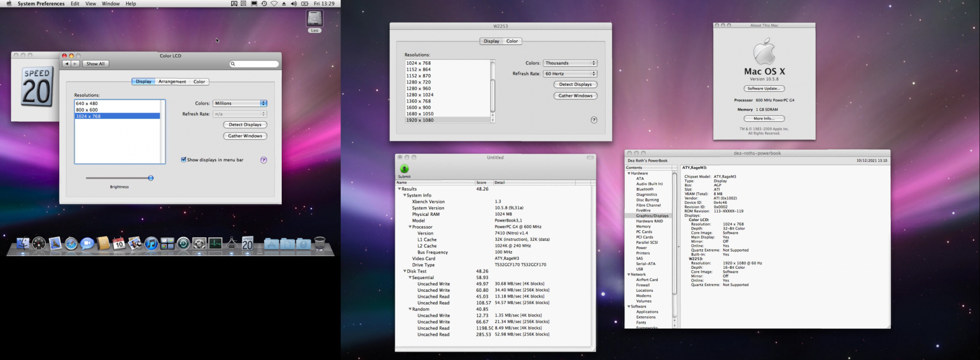Toggle Show displays in menu bar checkbox
Screen dimensions: 980x360
coord(184,159)
